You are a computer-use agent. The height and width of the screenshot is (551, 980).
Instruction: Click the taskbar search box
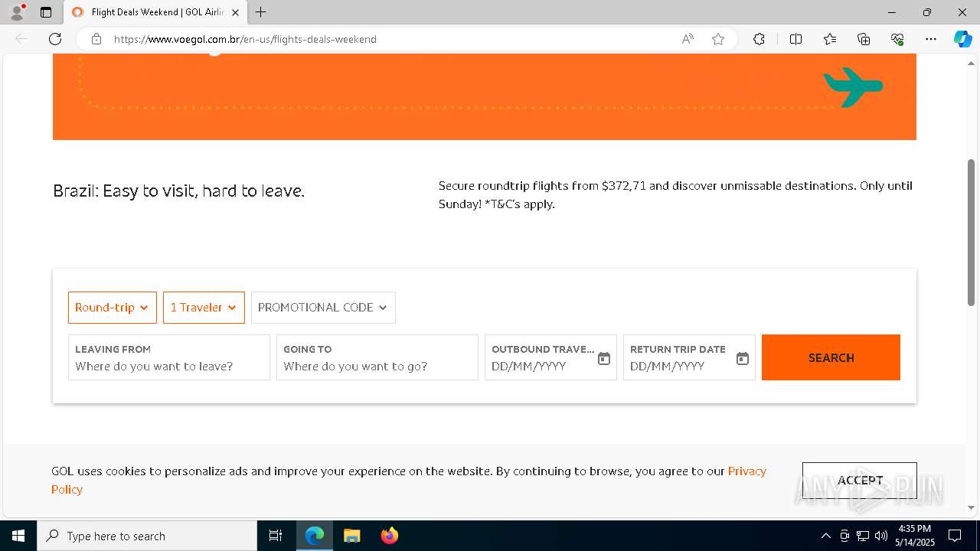pyautogui.click(x=147, y=536)
